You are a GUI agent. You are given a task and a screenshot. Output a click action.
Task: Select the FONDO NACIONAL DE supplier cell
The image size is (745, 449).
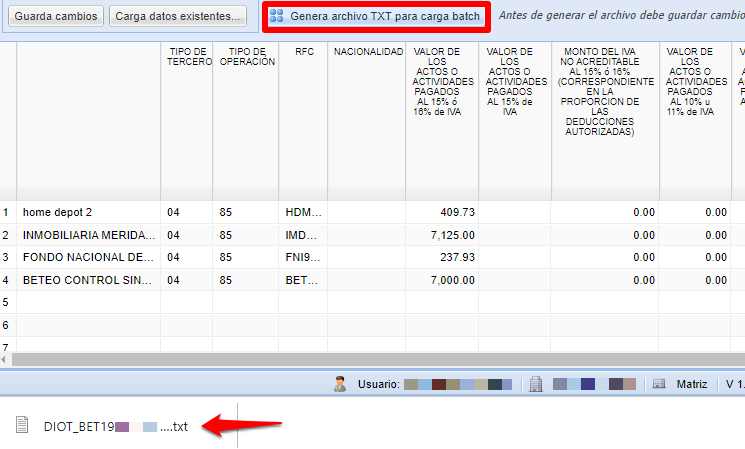(x=88, y=257)
